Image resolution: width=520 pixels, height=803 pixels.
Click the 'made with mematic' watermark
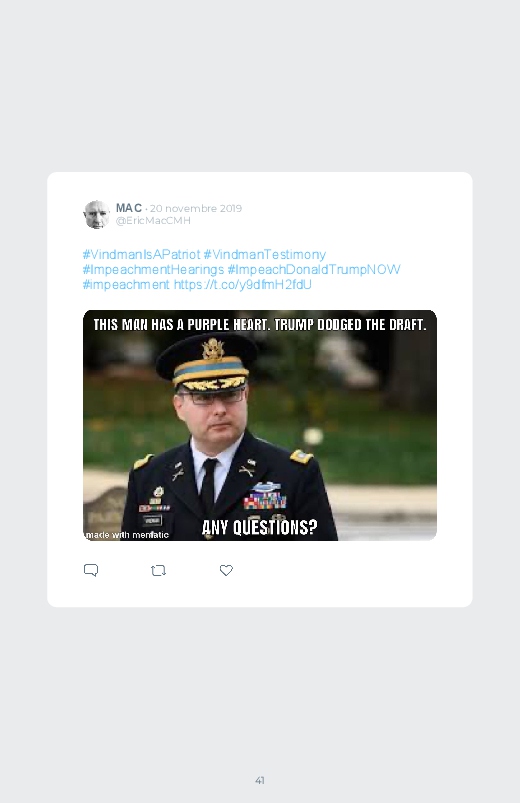click(127, 535)
